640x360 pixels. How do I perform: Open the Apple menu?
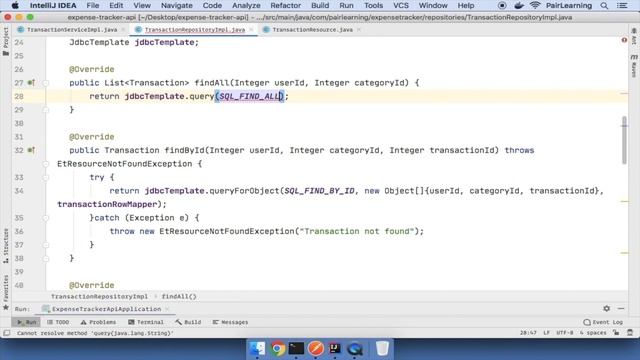point(15,6)
